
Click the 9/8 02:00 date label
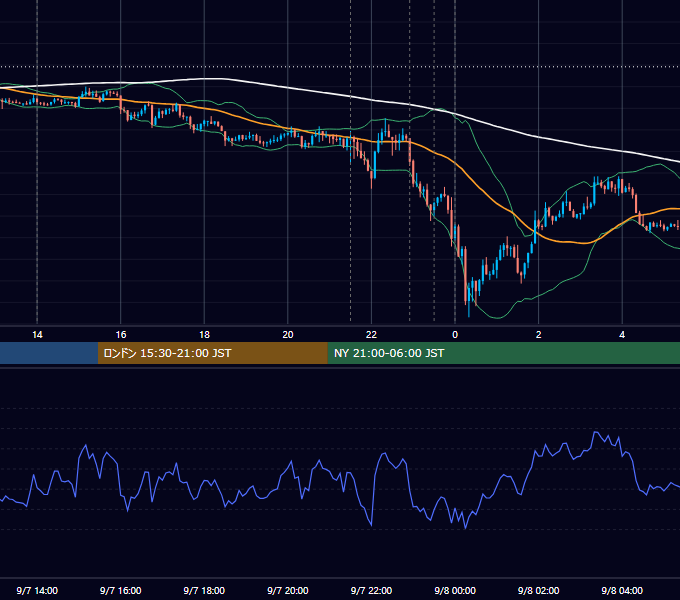point(538,590)
